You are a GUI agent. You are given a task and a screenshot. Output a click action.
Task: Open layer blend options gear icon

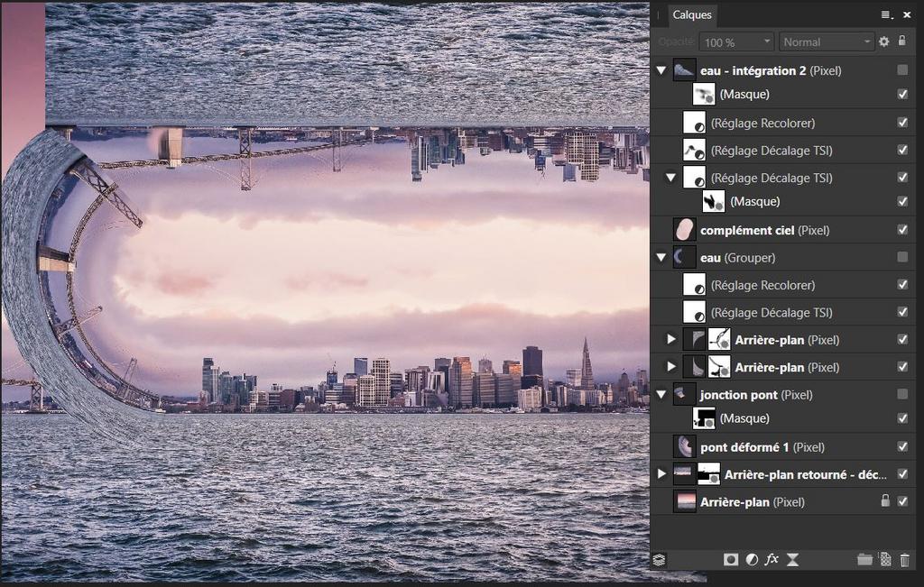tap(884, 41)
